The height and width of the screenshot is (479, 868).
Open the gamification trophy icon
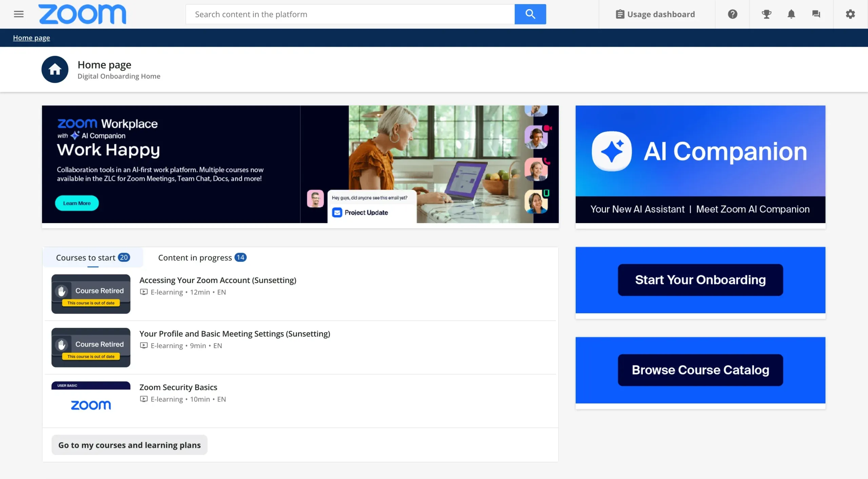(766, 14)
